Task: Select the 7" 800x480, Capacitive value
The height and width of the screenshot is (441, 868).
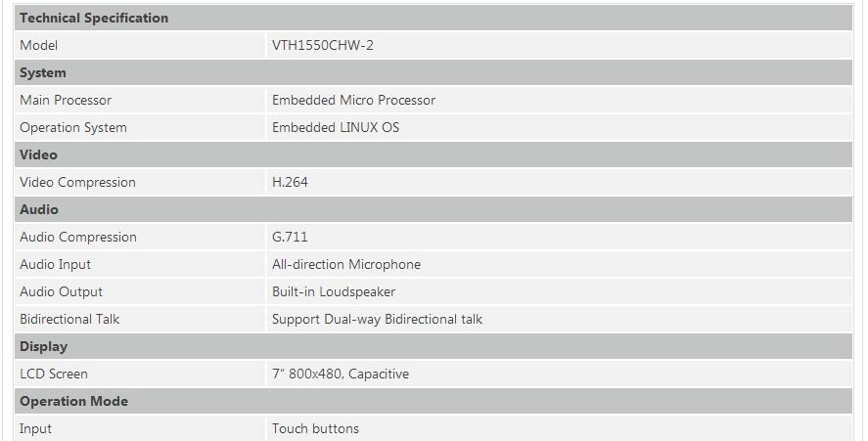Action: pyautogui.click(x=341, y=374)
